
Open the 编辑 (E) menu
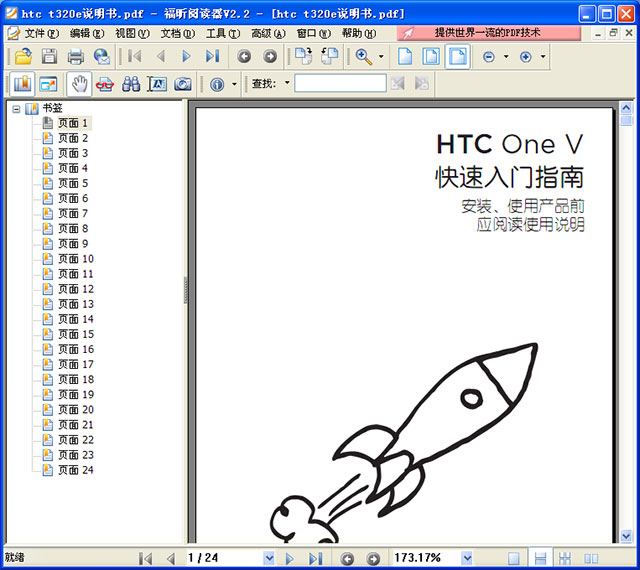point(87,33)
